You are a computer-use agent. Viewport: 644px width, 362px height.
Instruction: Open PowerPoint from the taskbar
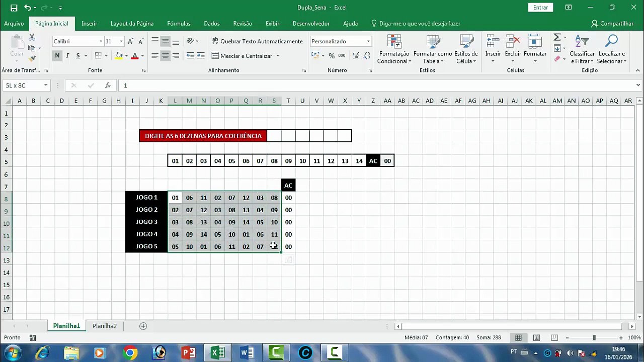(x=188, y=352)
